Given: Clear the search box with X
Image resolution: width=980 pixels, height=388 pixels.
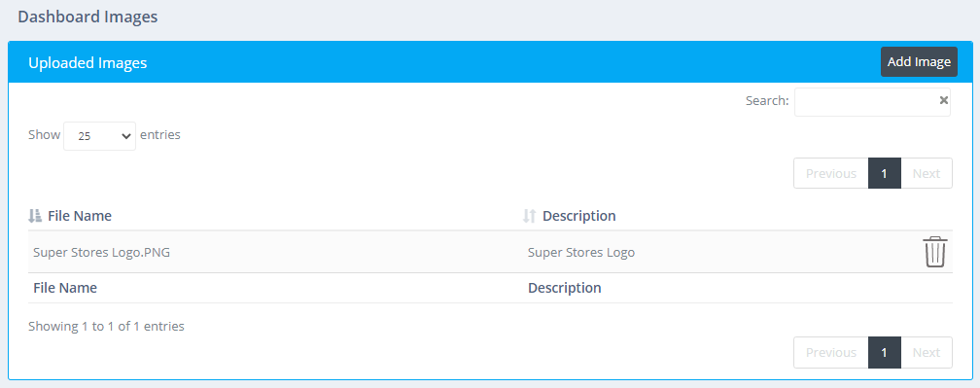Looking at the screenshot, I should [944, 100].
